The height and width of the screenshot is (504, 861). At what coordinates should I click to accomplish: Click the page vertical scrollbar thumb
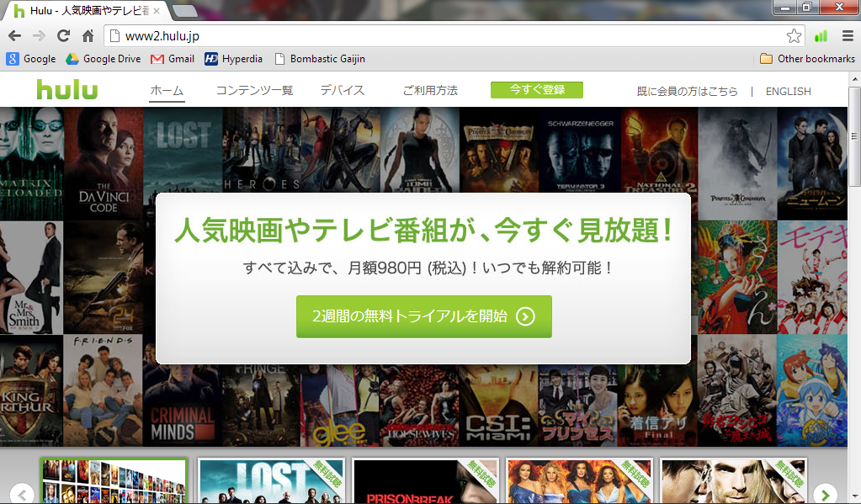coord(855,135)
